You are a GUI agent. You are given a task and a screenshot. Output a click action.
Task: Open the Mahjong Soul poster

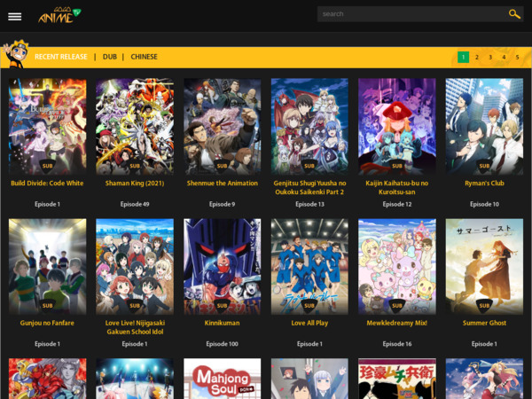(x=223, y=379)
